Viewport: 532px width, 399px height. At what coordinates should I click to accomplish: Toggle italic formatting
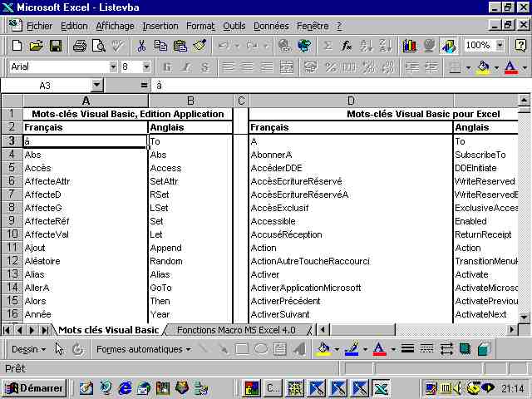[x=185, y=67]
